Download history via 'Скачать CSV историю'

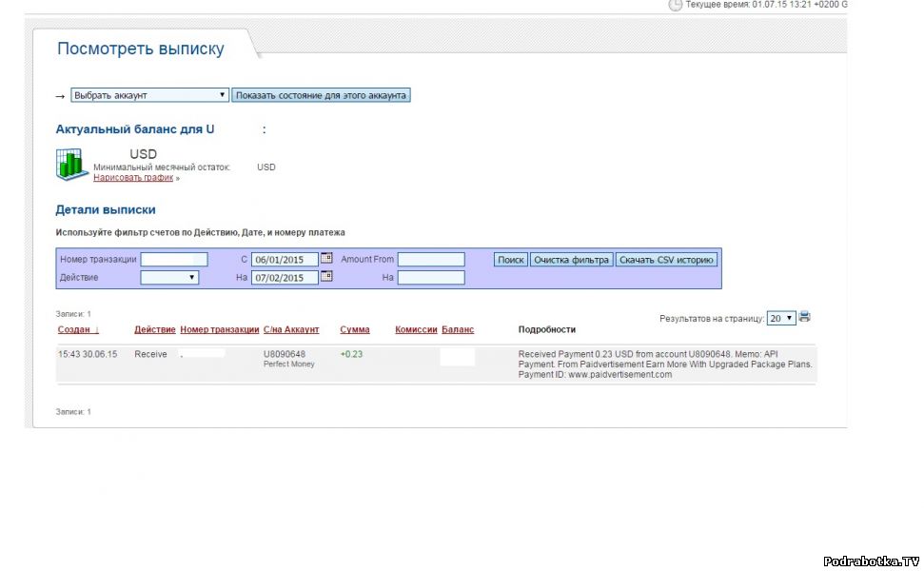point(666,260)
